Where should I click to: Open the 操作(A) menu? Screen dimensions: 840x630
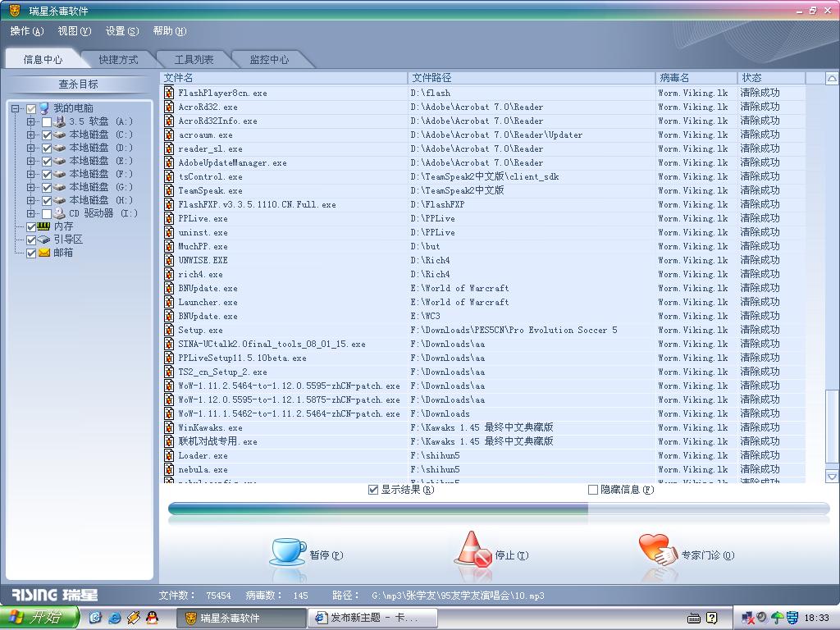click(27, 31)
